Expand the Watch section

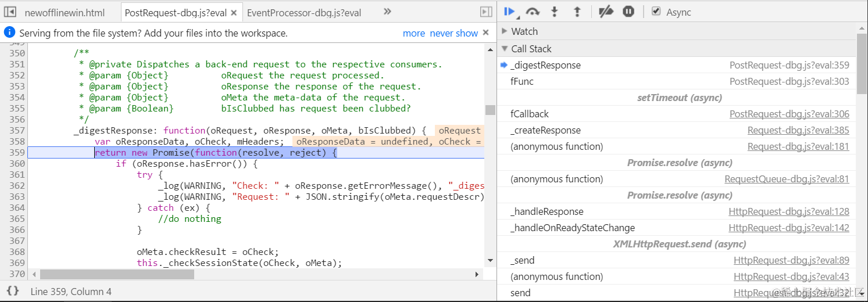tap(504, 31)
